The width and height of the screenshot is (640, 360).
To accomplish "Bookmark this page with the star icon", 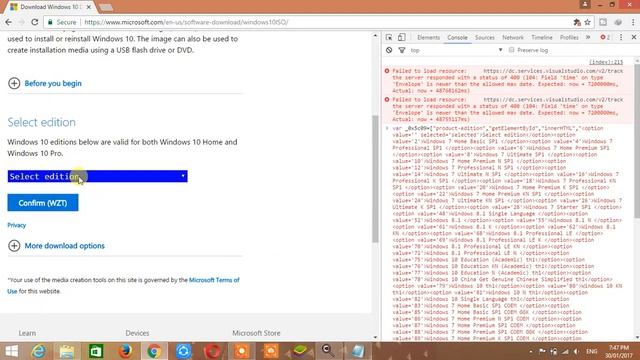I will 587,22.
